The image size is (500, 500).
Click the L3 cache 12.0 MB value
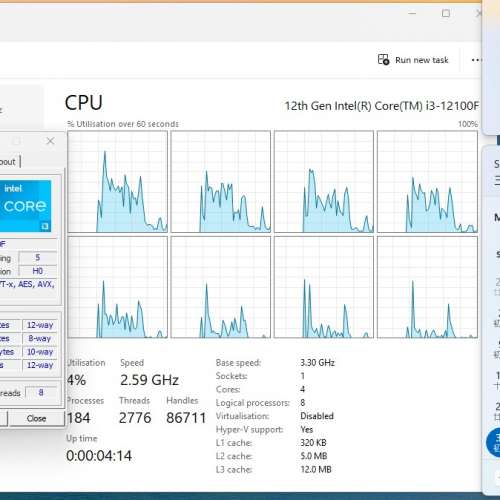point(316,469)
